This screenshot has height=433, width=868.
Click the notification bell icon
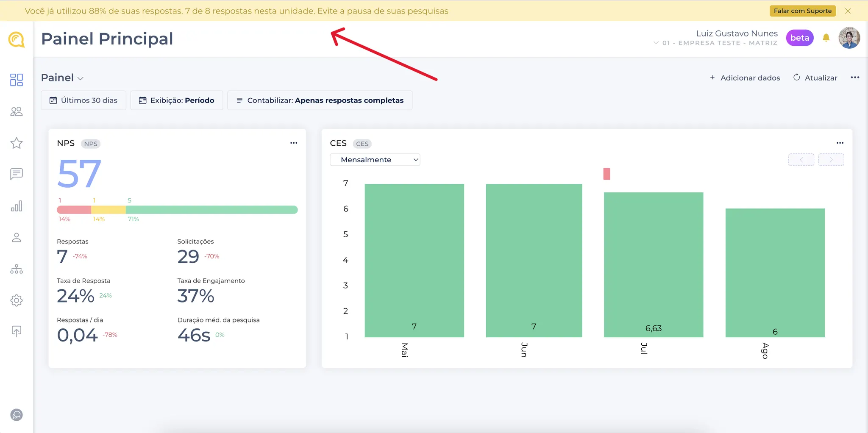pyautogui.click(x=826, y=38)
